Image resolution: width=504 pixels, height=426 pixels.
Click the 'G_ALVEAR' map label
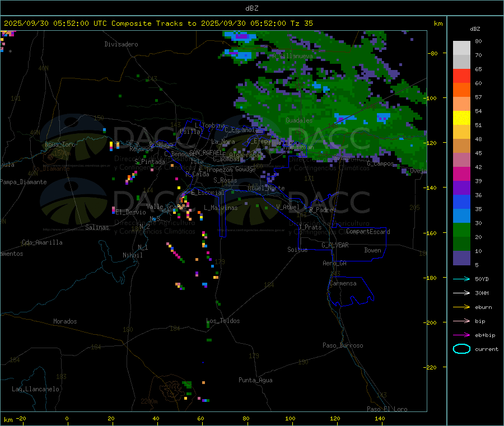coord(335,245)
